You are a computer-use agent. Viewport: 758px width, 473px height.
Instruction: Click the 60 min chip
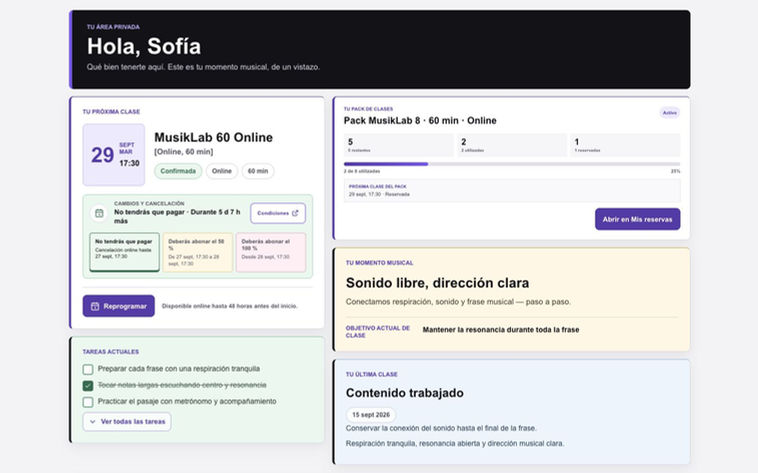coord(258,171)
